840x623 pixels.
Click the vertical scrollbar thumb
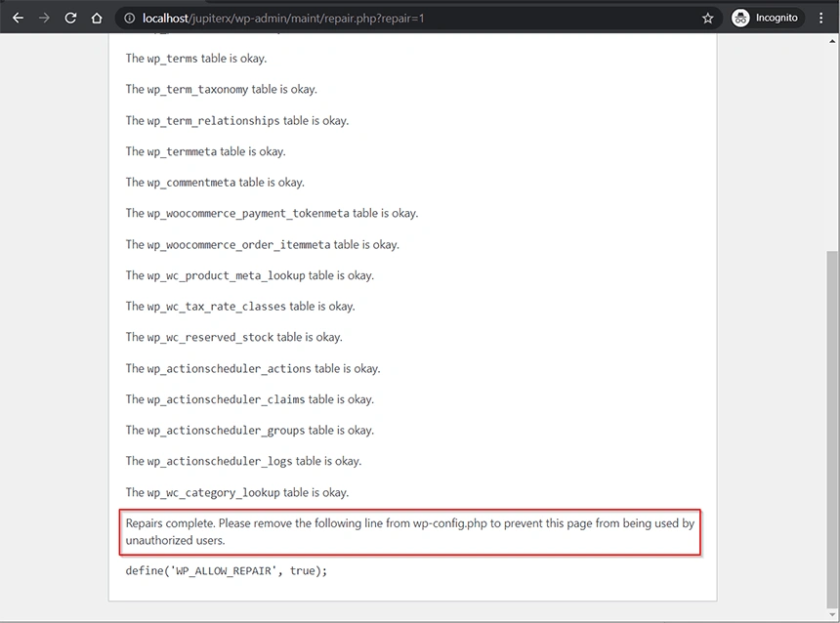[831, 420]
